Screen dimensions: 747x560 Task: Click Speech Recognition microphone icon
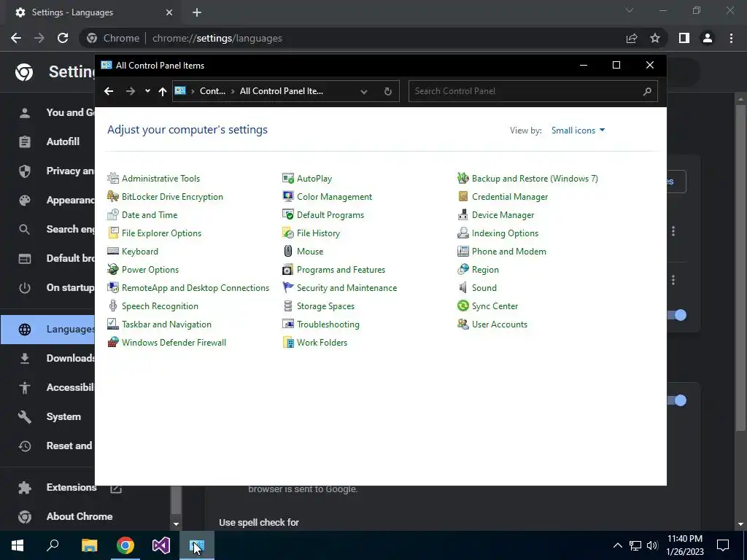coord(113,306)
